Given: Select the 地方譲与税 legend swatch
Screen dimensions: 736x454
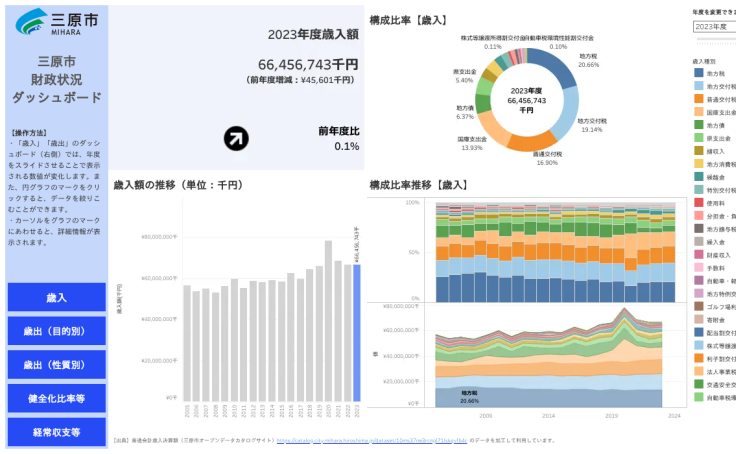Looking at the screenshot, I should click(x=699, y=229).
